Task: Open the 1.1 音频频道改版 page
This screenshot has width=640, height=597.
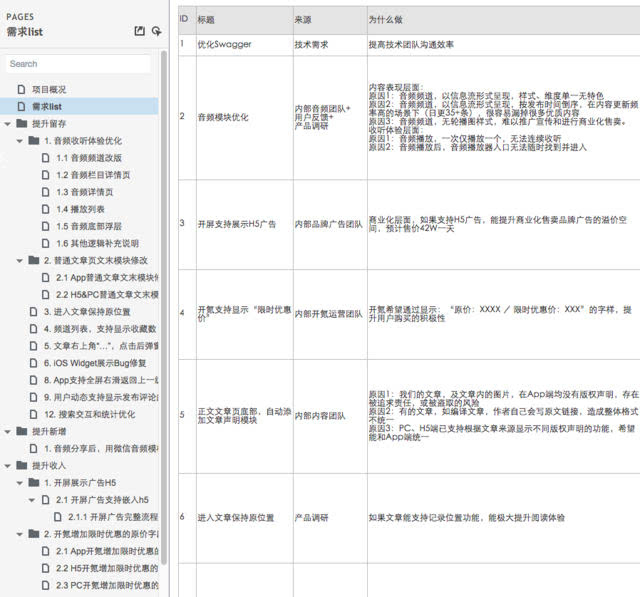Action: pyautogui.click(x=88, y=158)
